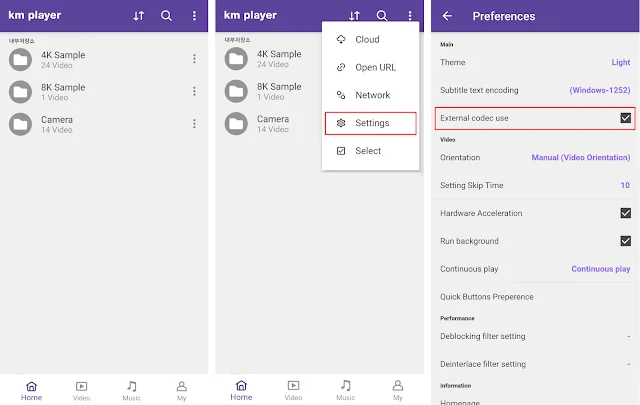640x405 pixels.
Task: Switch to Music tab in middle screen
Action: [346, 391]
